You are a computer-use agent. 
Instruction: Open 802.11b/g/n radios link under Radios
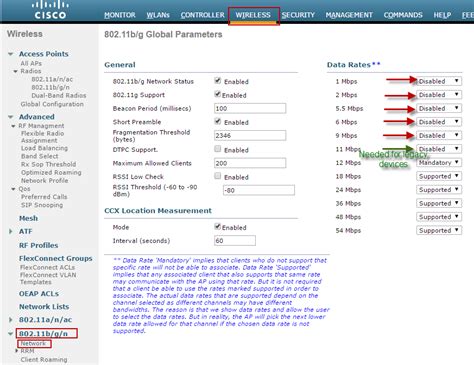point(51,87)
